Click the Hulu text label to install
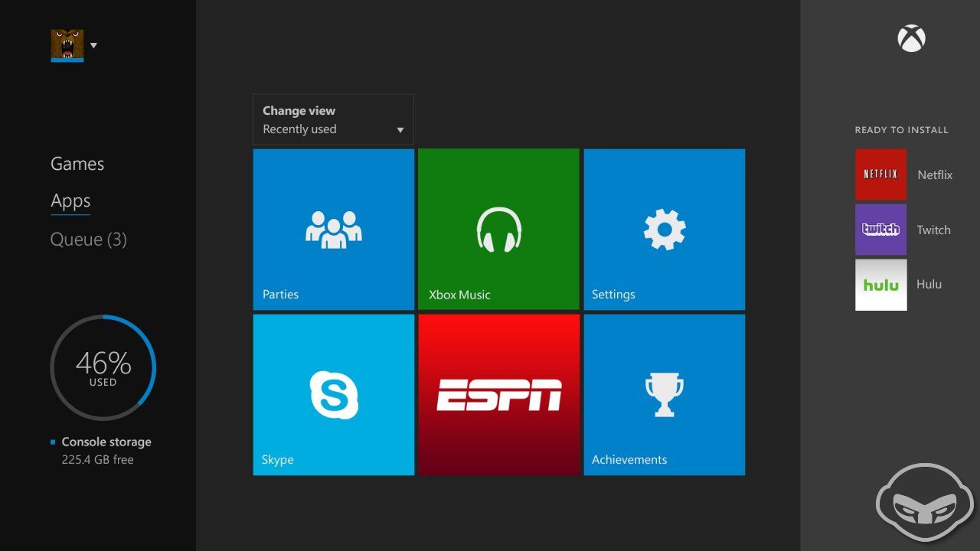980x551 pixels. [929, 284]
